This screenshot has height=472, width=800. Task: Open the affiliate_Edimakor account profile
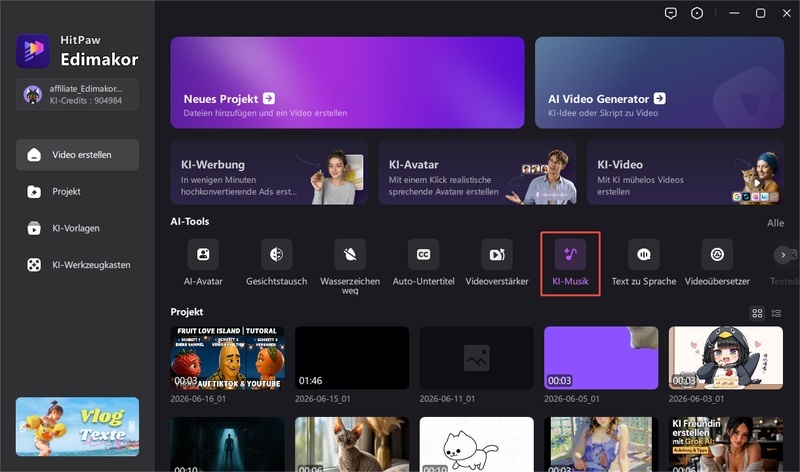pos(77,94)
